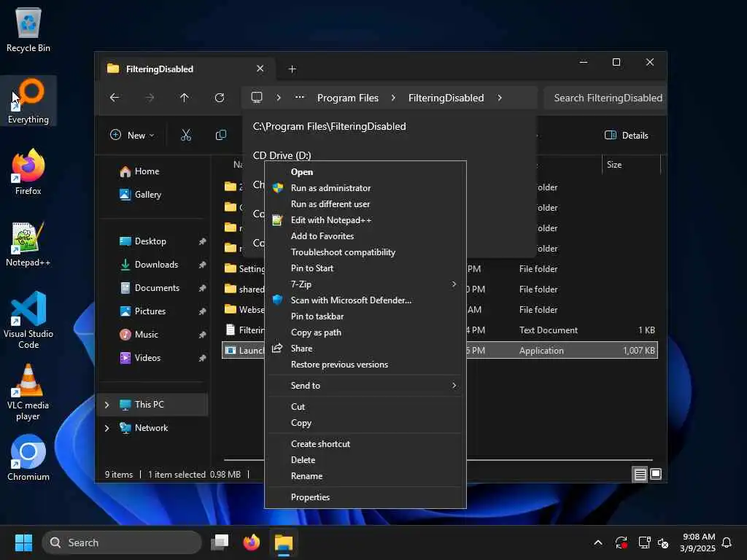Launch Chromium from the desktop
This screenshot has height=560, width=747.
pos(28,458)
